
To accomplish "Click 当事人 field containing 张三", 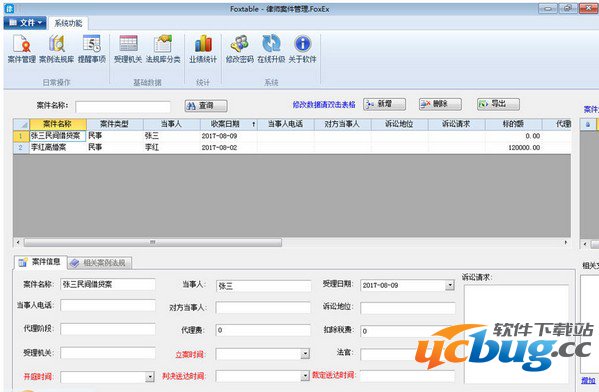I will [x=263, y=286].
